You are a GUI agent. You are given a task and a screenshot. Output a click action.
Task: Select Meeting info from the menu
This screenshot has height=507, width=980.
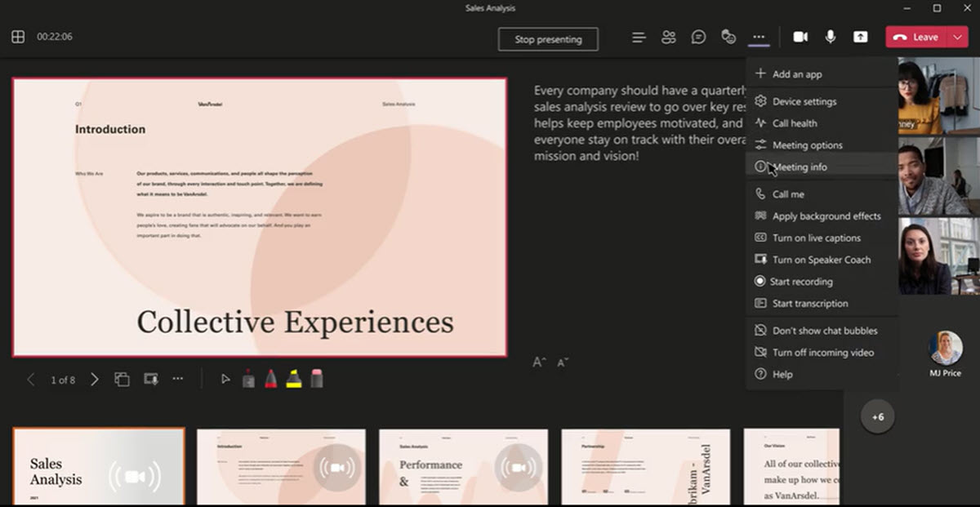[x=800, y=167]
